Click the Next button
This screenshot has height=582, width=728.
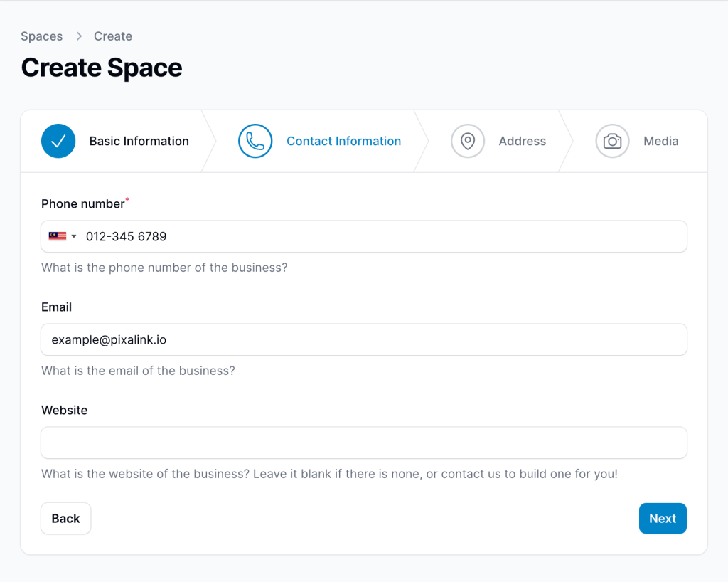663,519
